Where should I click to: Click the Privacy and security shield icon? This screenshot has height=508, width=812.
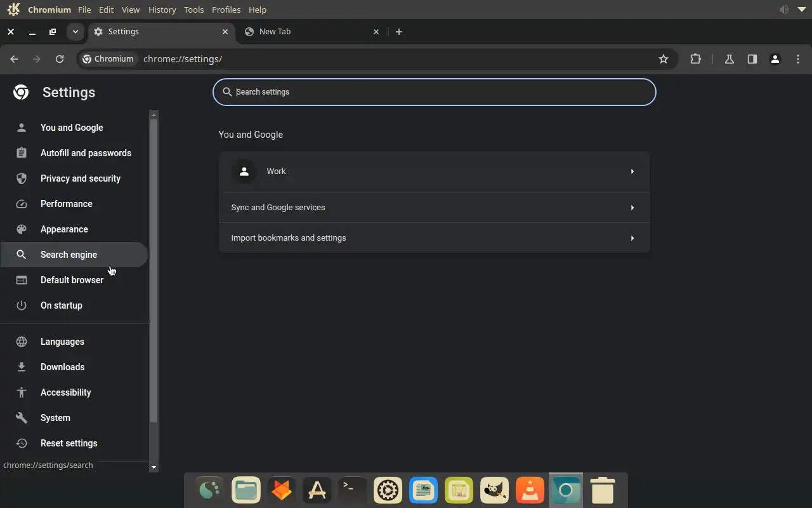pyautogui.click(x=22, y=178)
